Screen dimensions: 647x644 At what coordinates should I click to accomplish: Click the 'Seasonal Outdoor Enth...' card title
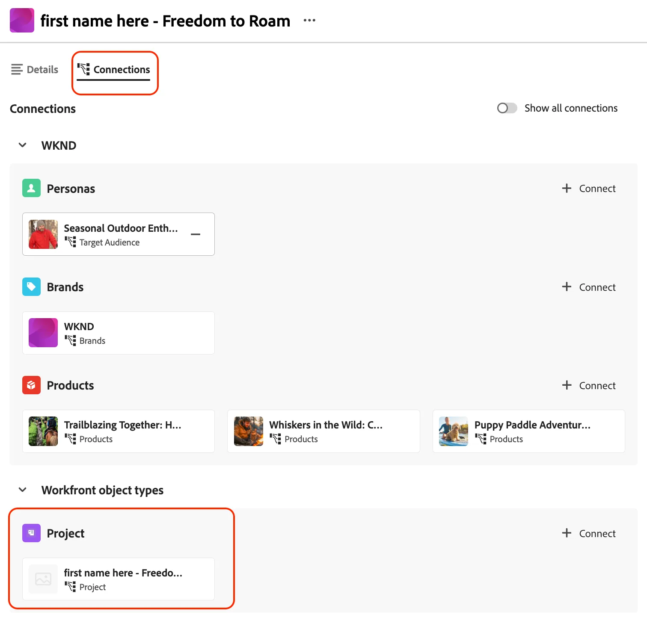point(121,228)
